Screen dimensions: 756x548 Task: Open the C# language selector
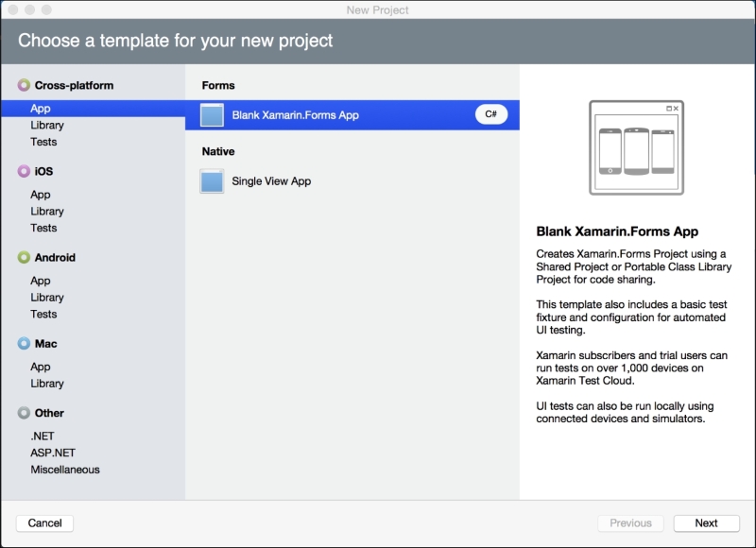(490, 114)
